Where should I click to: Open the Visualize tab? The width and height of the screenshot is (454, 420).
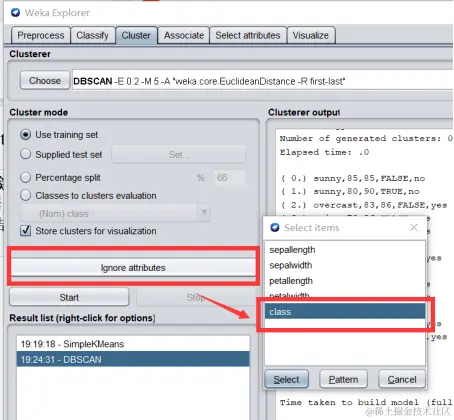click(x=311, y=35)
